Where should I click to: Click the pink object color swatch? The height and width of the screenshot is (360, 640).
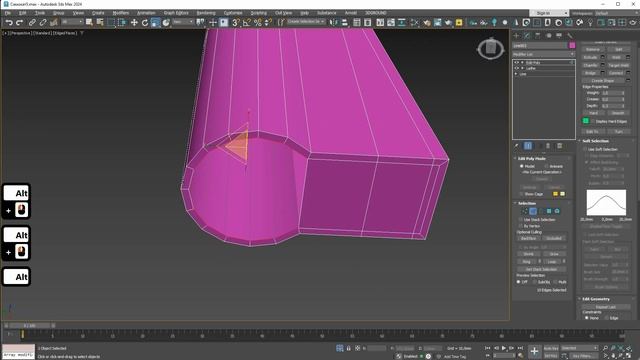(572, 46)
